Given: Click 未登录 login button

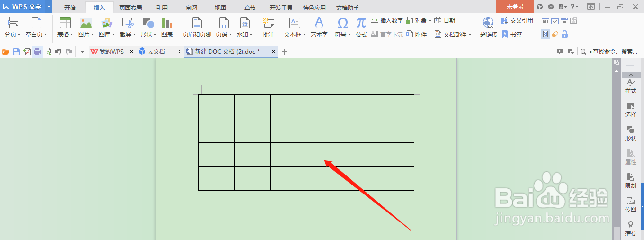Looking at the screenshot, I should tap(515, 7).
